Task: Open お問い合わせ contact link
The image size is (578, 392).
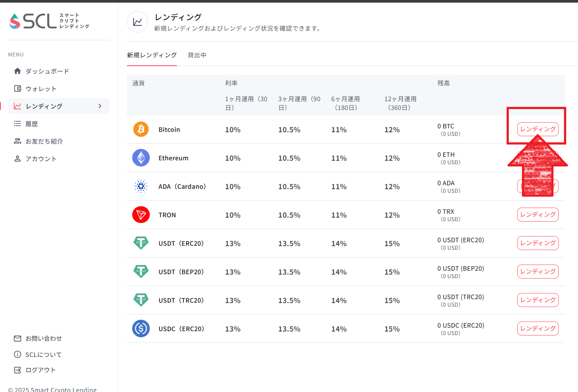Action: pos(43,339)
